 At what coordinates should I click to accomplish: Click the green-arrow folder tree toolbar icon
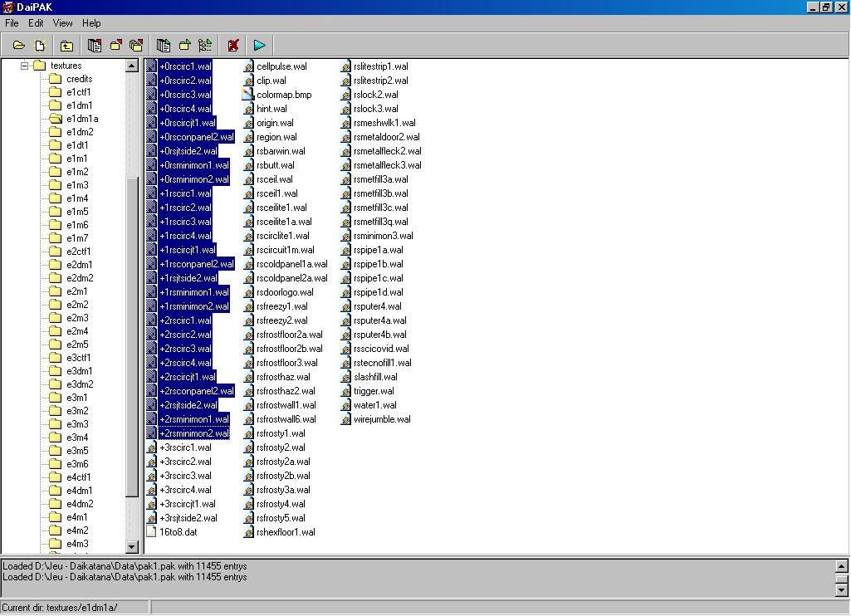click(x=205, y=46)
